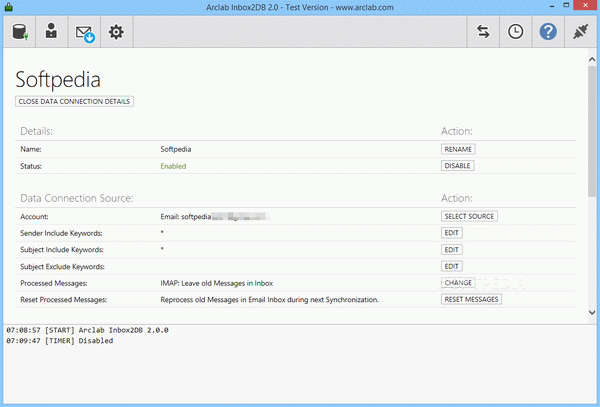This screenshot has height=407, width=600.
Task: Disable the enabled data connection
Action: point(457,166)
